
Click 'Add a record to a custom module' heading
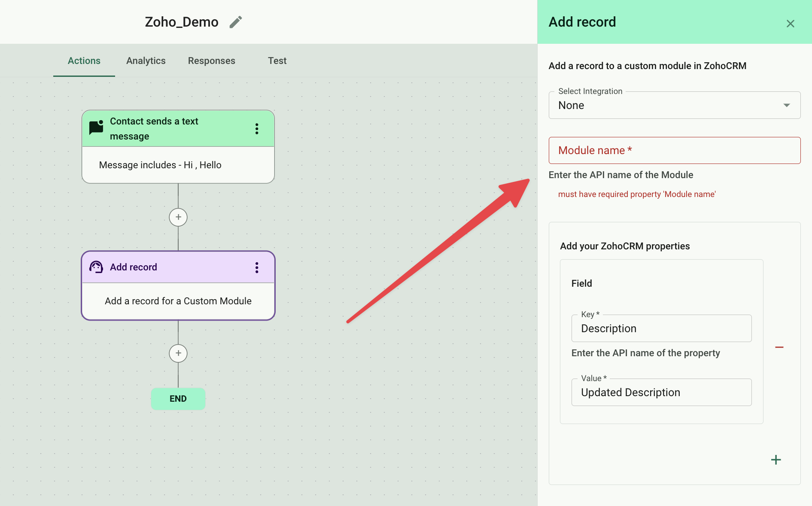click(648, 66)
